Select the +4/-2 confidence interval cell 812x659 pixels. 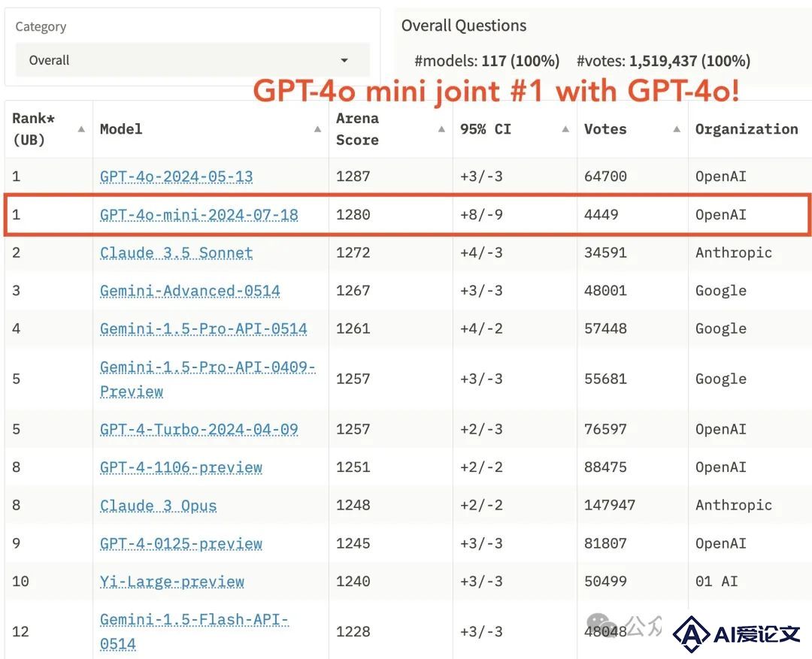tap(481, 328)
